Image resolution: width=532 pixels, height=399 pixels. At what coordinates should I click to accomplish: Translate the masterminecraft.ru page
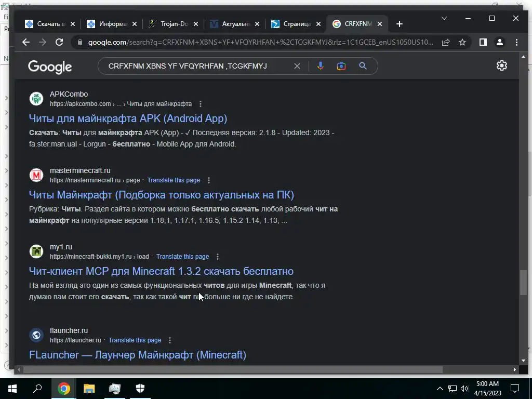point(174,180)
